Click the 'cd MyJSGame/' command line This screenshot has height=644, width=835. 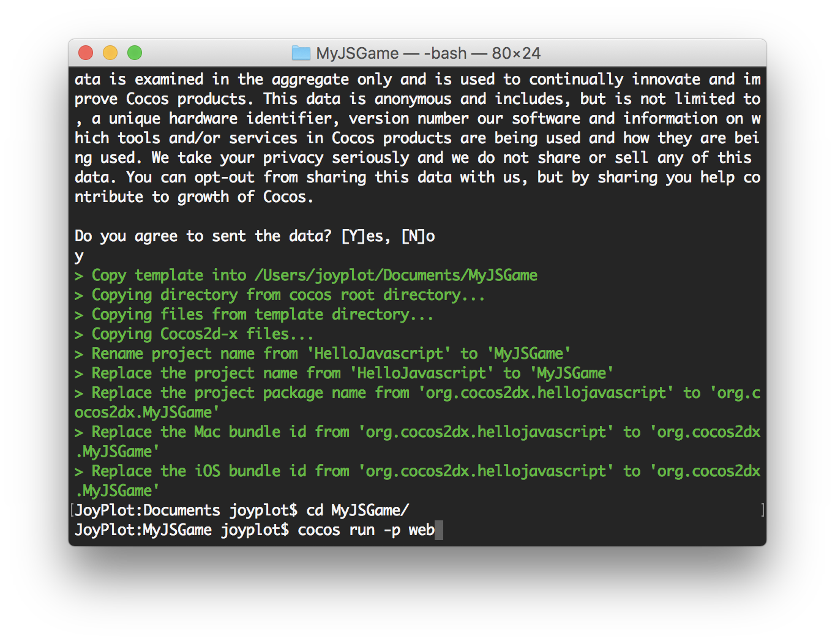coord(358,511)
